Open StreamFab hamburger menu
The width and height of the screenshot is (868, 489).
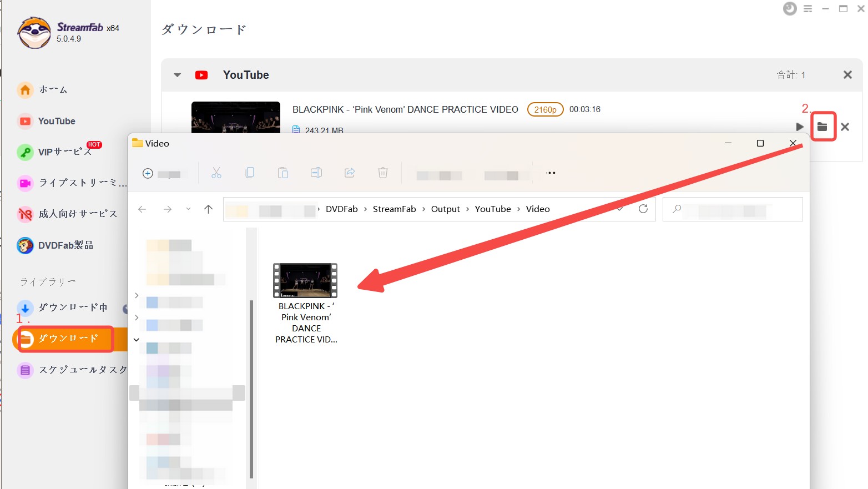tap(808, 8)
